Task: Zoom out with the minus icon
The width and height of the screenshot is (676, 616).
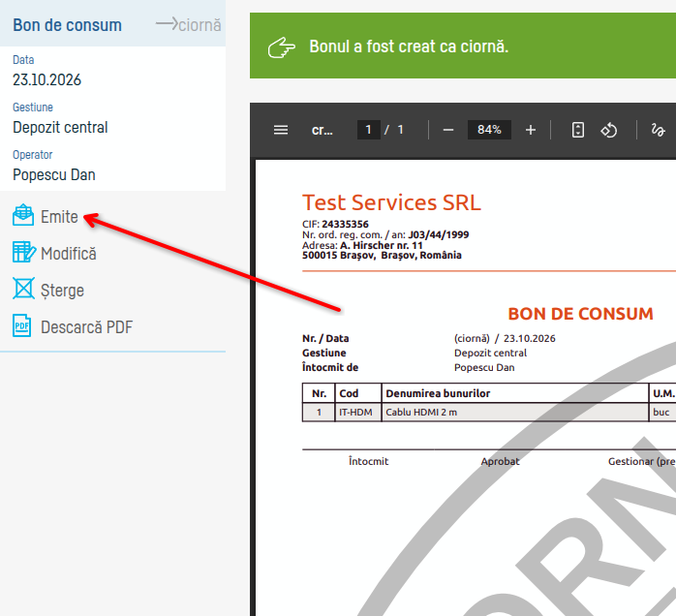Action: point(448,130)
